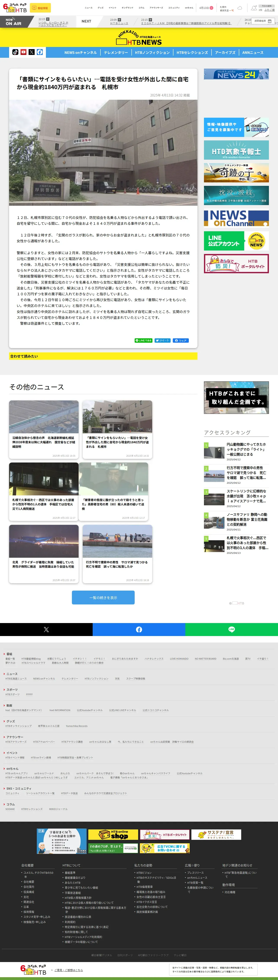Screen dimensions: 278x980
Task: Open ranking item 4 about ノースサファリ
Action: [x=236, y=522]
